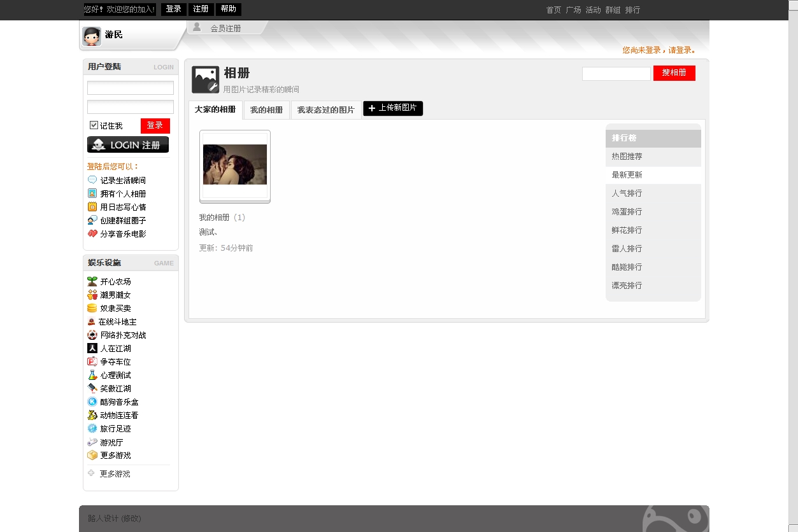Select 酷毙排行 in ranking list
Screen dimensions: 798x532
tap(627, 267)
